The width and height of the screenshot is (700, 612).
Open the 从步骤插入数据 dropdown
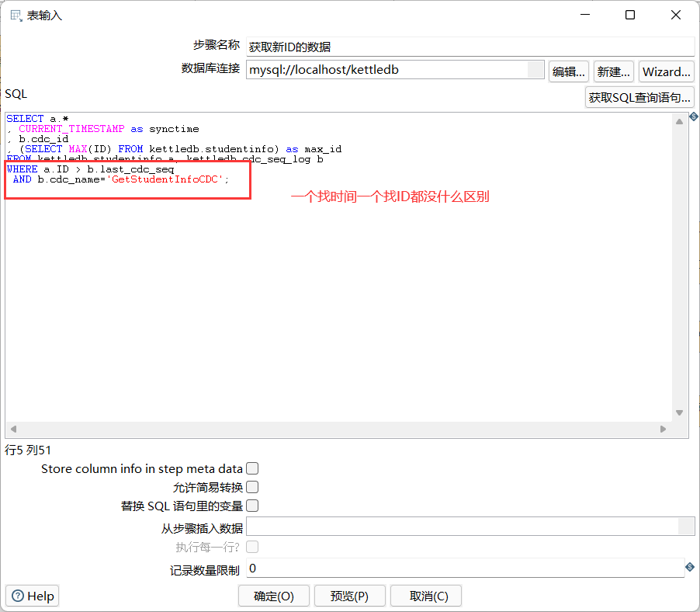tap(686, 527)
